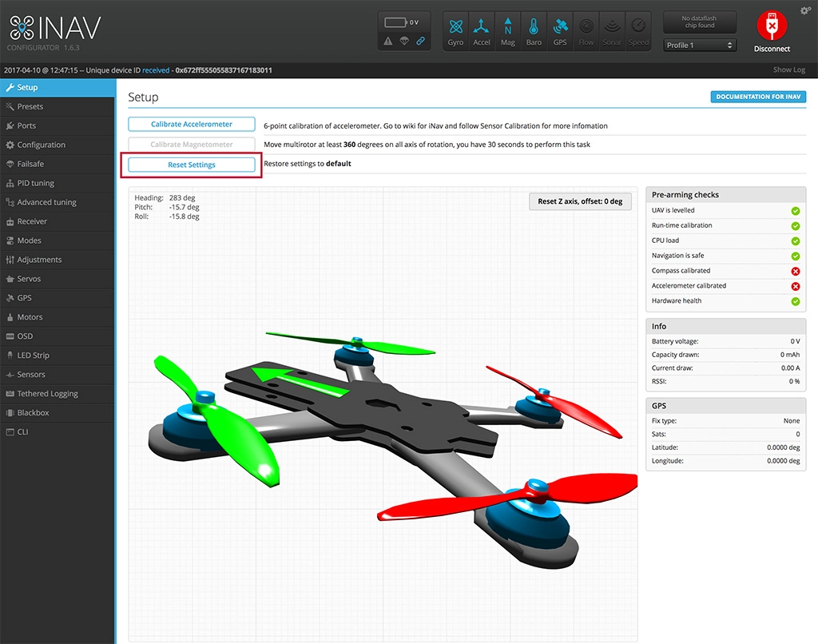Open settings via top-right gear icon

804,10
